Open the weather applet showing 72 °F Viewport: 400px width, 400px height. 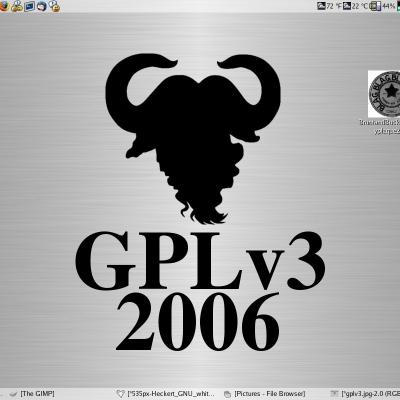coord(329,6)
